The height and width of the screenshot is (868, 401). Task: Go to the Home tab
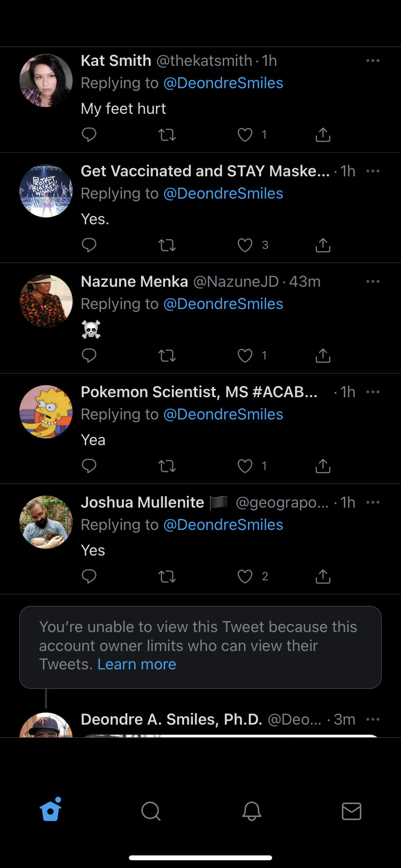tap(51, 810)
